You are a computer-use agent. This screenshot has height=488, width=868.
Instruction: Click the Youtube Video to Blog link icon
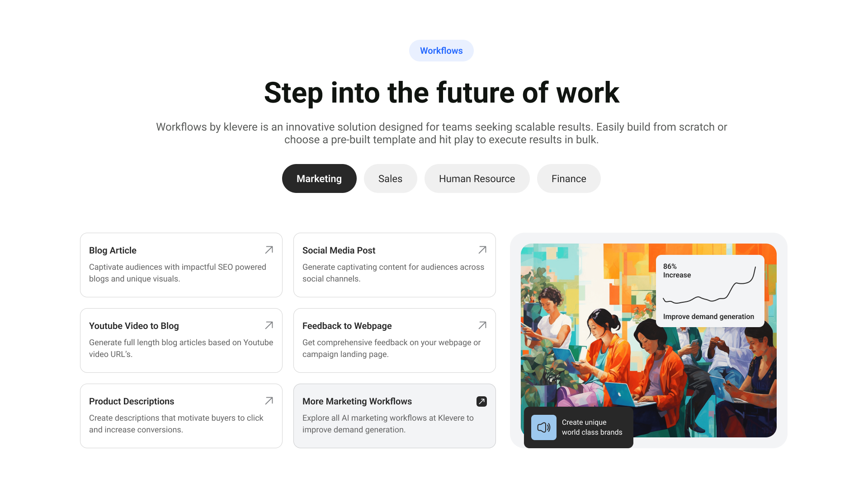tap(269, 325)
